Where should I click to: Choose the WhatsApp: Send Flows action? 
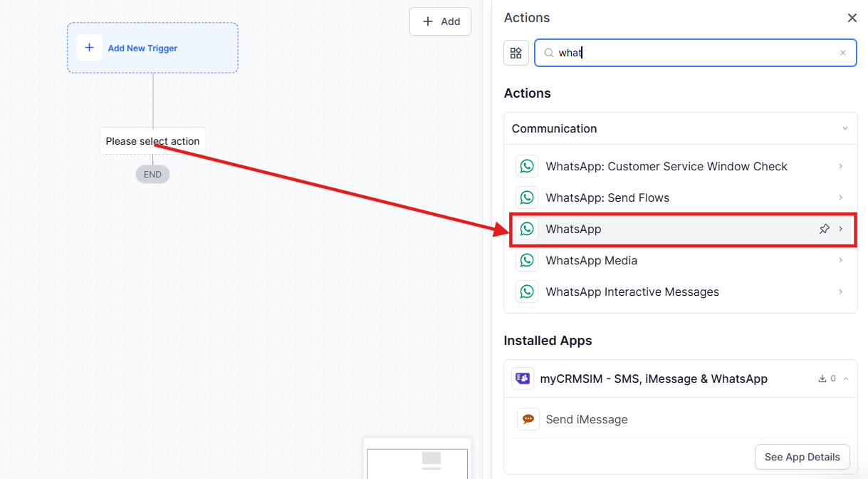607,197
